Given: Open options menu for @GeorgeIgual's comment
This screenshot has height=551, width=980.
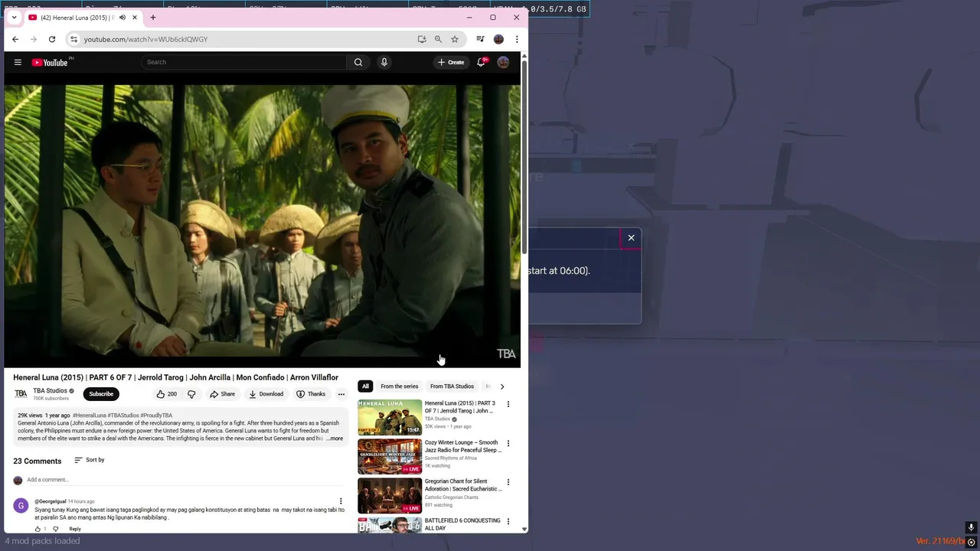Looking at the screenshot, I should (341, 501).
